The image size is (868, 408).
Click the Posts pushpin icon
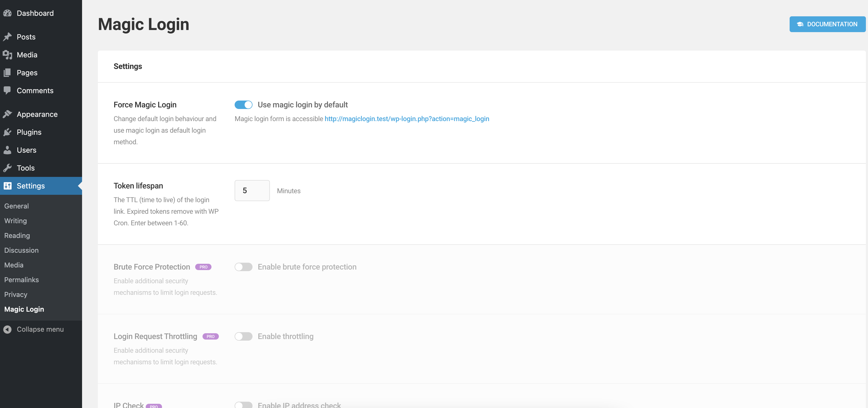point(7,37)
